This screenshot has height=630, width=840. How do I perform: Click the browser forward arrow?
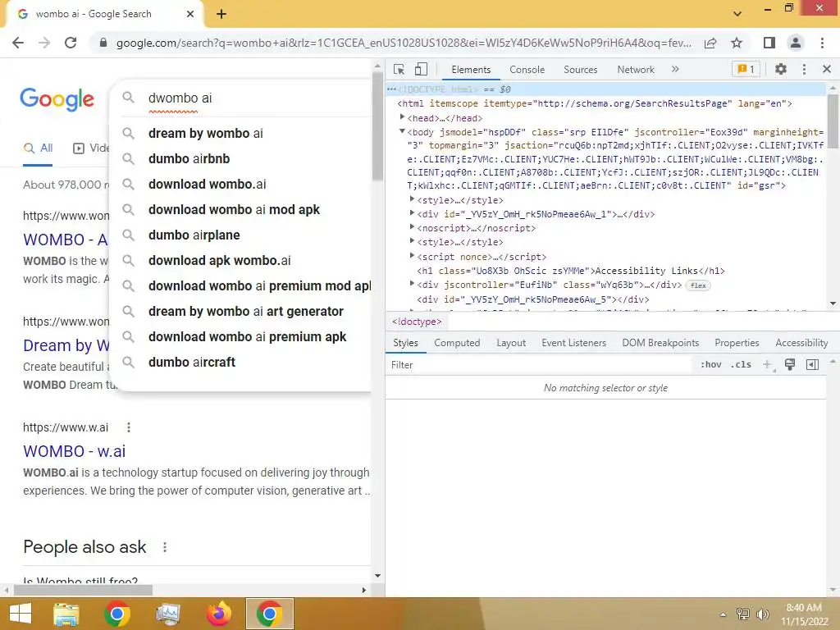[x=44, y=43]
